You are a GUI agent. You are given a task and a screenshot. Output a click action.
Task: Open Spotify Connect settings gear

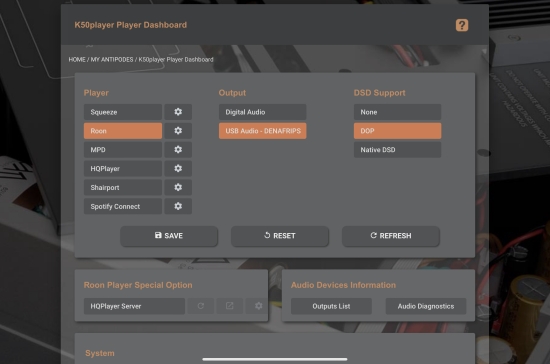[x=178, y=207]
